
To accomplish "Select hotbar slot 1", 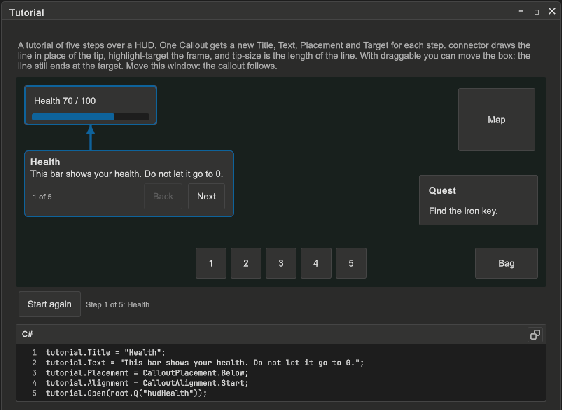I will click(x=211, y=263).
